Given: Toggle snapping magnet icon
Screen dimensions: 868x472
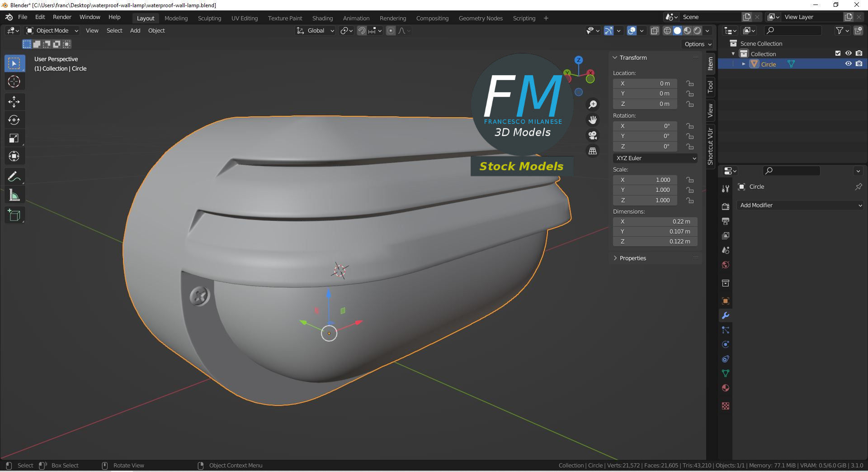Looking at the screenshot, I should pyautogui.click(x=362, y=31).
